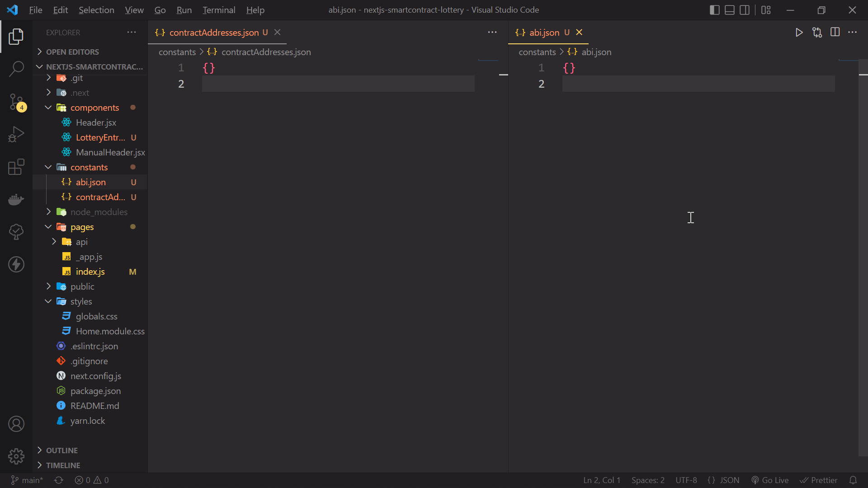Show errors and warnings problems panel
Image resolution: width=868 pixels, height=488 pixels.
point(92,480)
